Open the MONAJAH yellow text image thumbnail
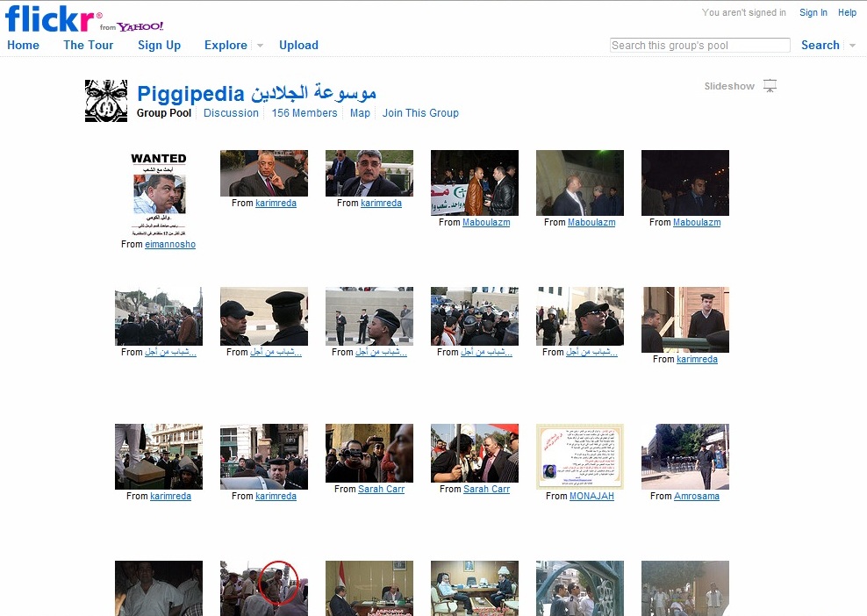 (x=580, y=456)
